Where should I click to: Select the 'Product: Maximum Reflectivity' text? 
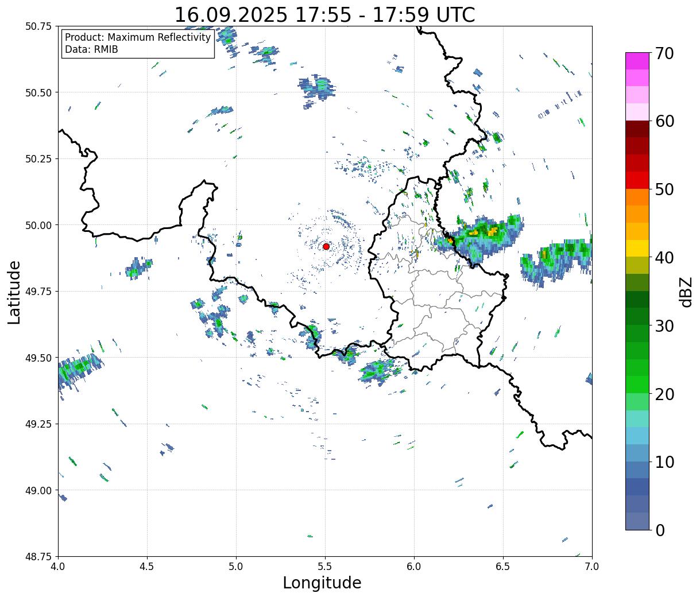(138, 37)
